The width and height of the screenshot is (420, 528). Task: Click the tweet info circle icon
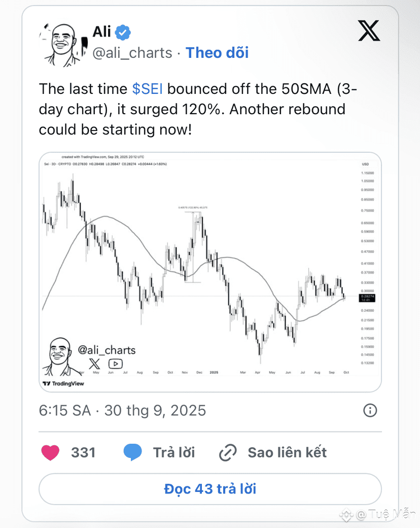(x=370, y=411)
